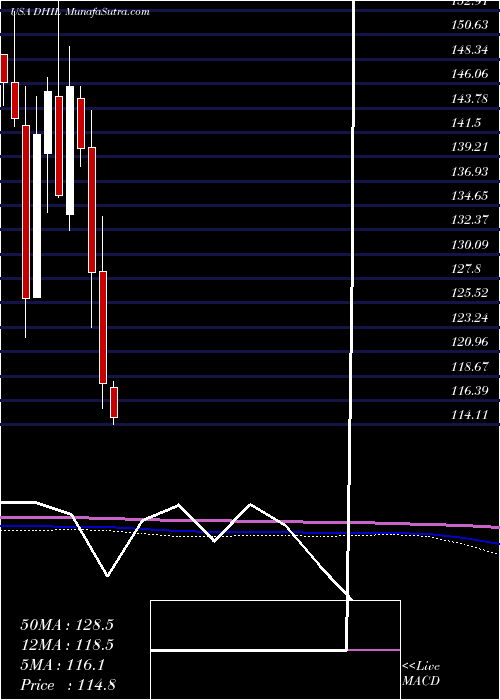The width and height of the screenshot is (500, 700).
Task: Click the 134.65 price axis label
Action: click(470, 196)
